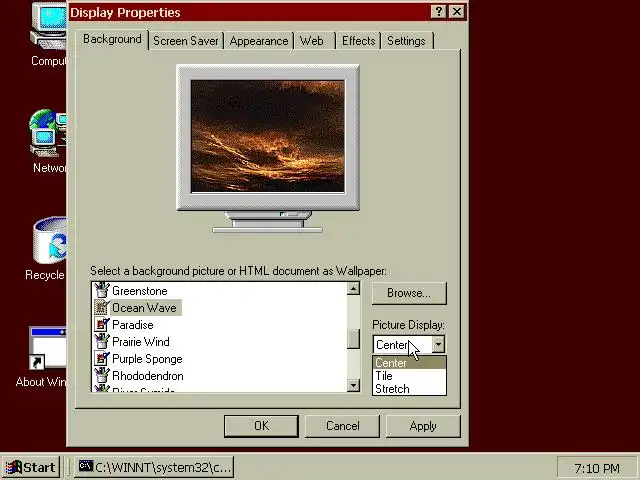640x480 pixels.
Task: Click wallpaper list scroll down arrow
Action: (x=353, y=385)
